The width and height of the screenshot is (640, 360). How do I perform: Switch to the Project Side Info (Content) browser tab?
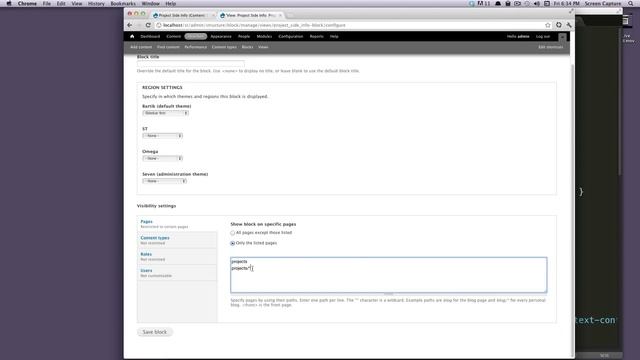tap(182, 16)
